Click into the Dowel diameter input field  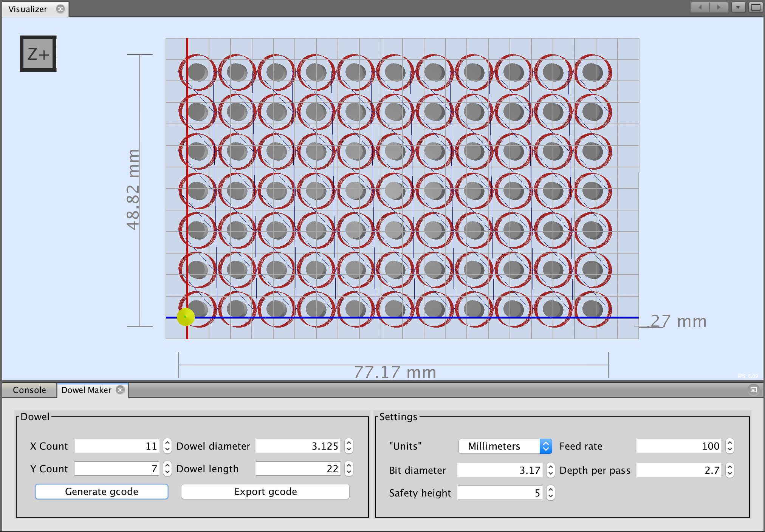pos(298,446)
